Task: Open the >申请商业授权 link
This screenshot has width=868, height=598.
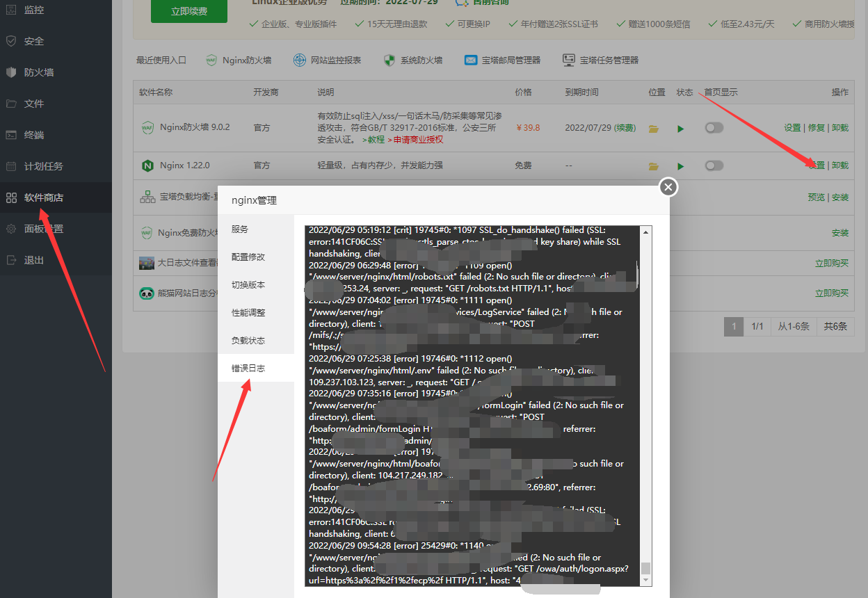Action: [x=415, y=140]
